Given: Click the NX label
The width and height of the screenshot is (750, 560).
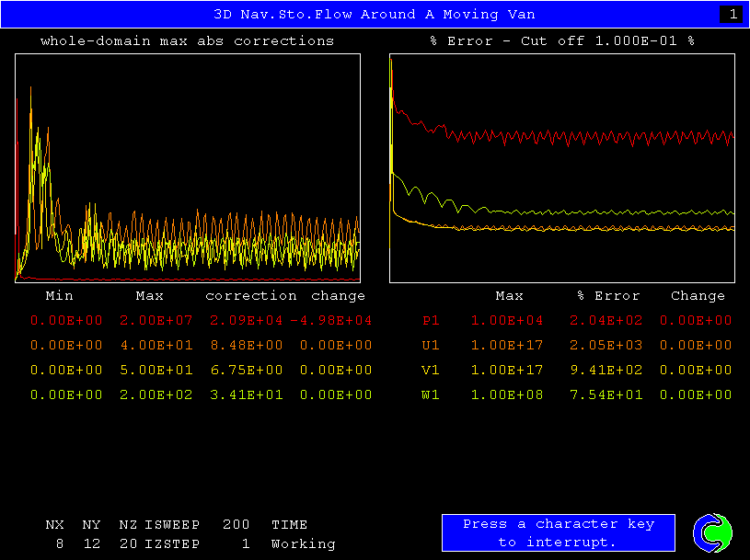Looking at the screenshot, I should pos(54,525).
